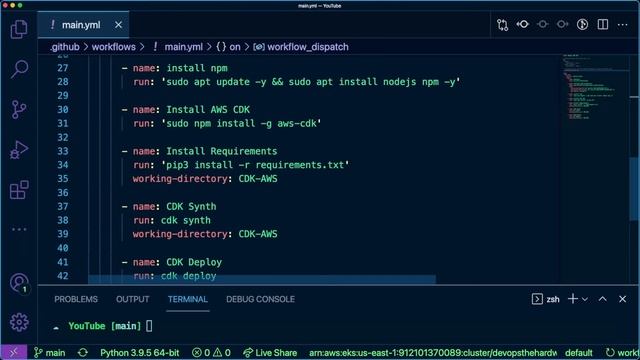The height and width of the screenshot is (360, 640).
Task: Click main.yml in the breadcrumb
Action: pyautogui.click(x=183, y=47)
